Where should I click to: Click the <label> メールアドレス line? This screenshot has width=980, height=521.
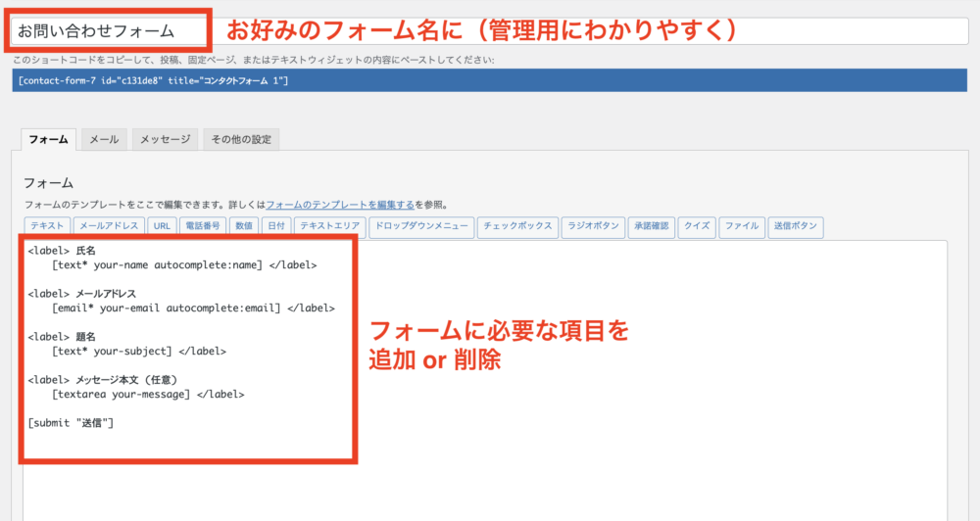click(x=82, y=294)
